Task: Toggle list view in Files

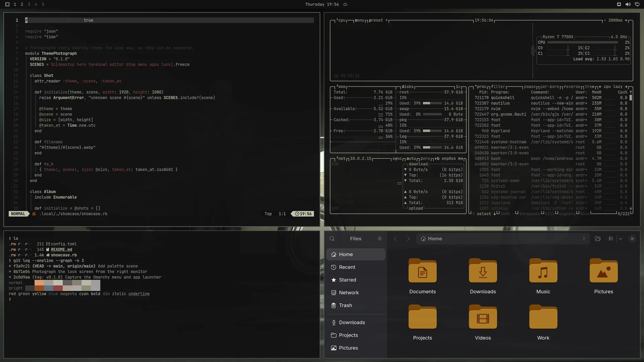Action: (611, 239)
